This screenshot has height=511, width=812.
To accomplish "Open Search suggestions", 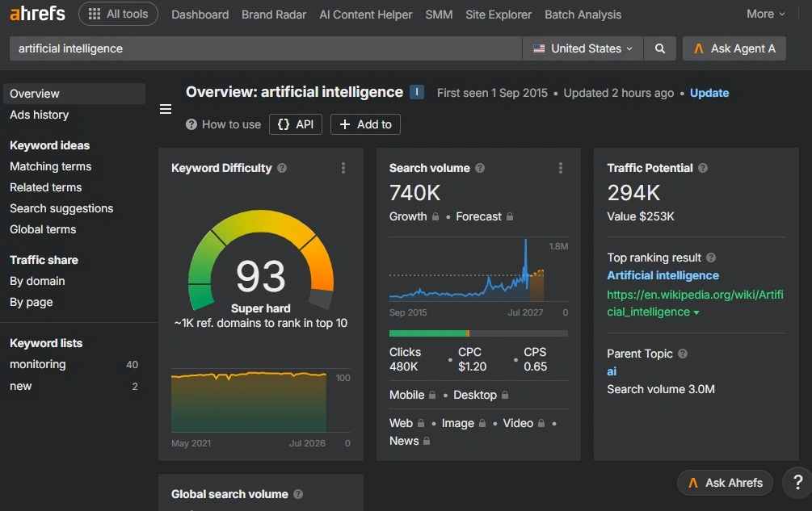I will point(61,208).
